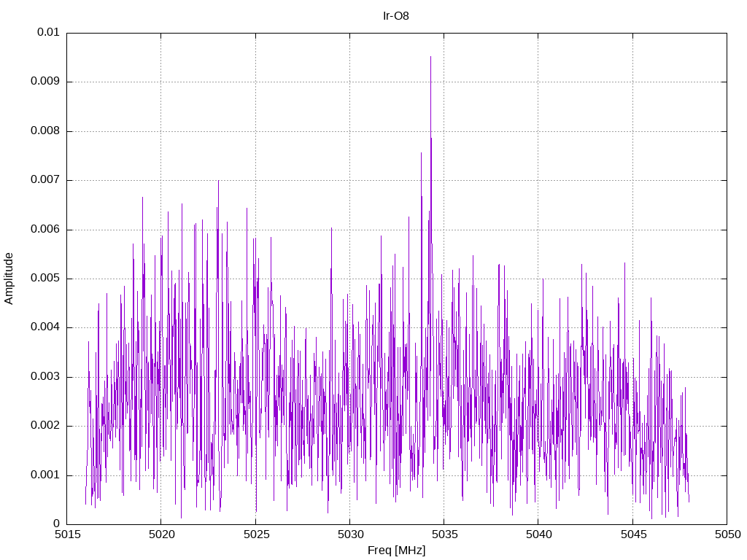The height and width of the screenshot is (560, 747).
Task: Click the 5025 x-axis tick label
Action: 256,534
